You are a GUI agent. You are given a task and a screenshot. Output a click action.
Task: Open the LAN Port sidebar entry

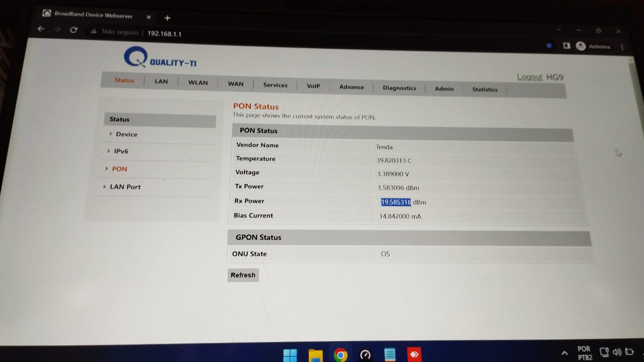[x=125, y=187]
